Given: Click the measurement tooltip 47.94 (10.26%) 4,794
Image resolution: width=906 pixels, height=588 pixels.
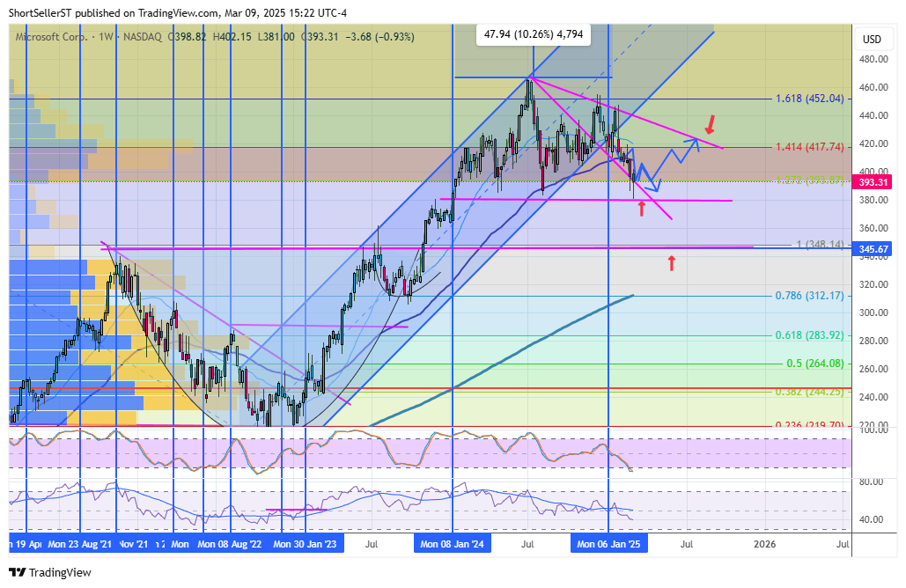Looking at the screenshot, I should click(534, 34).
